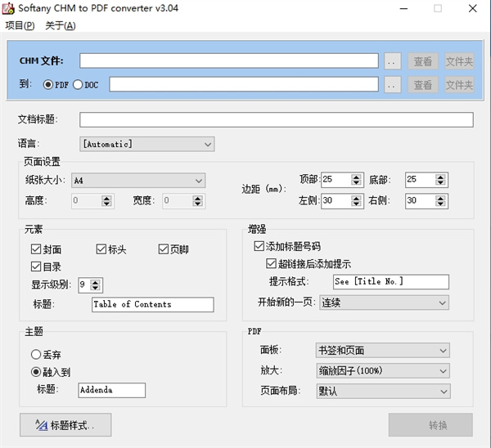Click 查看 button in the CHM 文件 row
Screen dimensions: 491x448
pyautogui.click(x=423, y=61)
